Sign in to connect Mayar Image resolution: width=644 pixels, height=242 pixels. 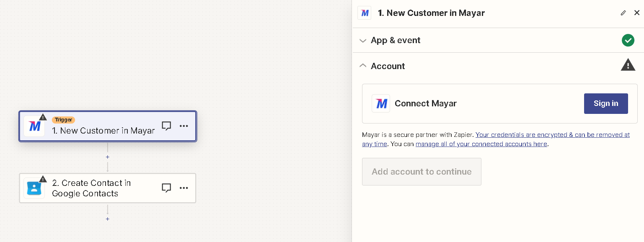[x=606, y=103]
